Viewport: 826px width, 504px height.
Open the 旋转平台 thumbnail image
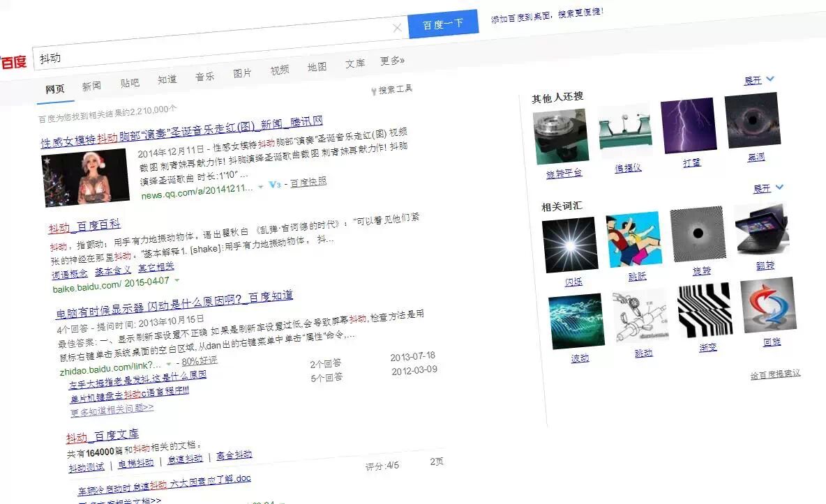(x=560, y=137)
